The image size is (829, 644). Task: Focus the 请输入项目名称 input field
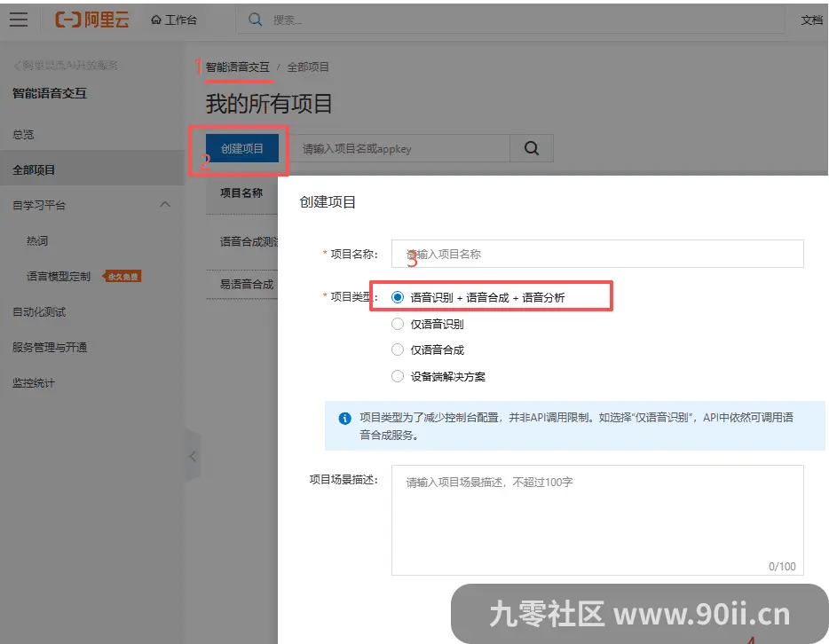tap(597, 254)
